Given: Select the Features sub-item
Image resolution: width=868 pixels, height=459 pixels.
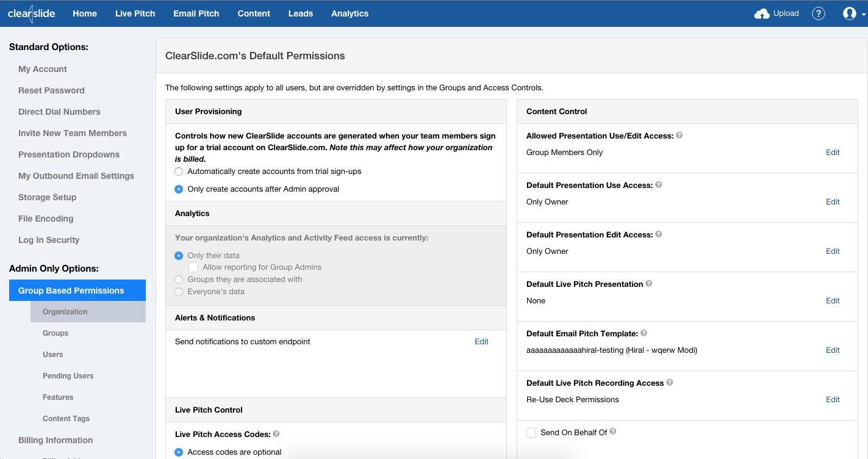Looking at the screenshot, I should [58, 397].
